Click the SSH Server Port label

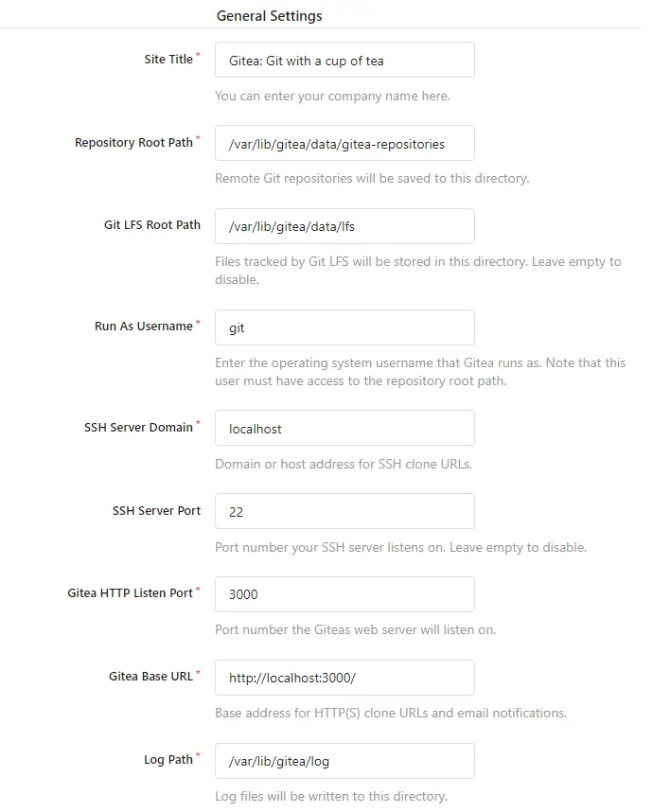point(157,510)
